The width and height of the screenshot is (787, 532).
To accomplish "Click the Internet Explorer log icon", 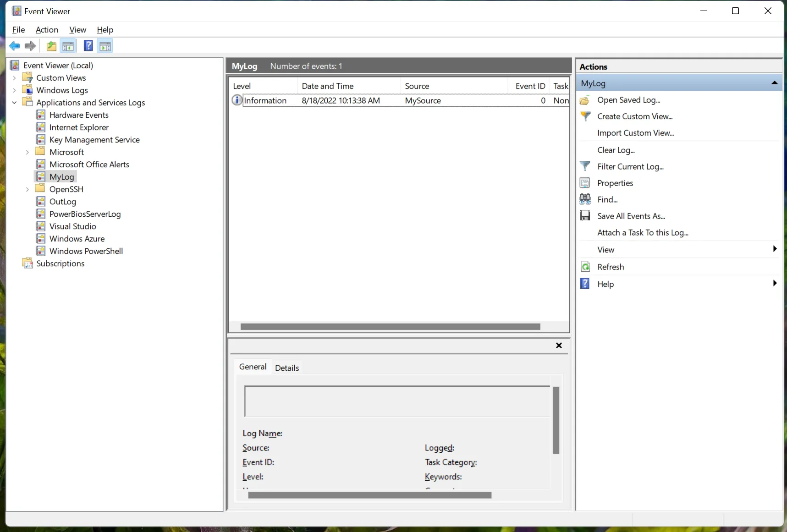I will pos(41,127).
